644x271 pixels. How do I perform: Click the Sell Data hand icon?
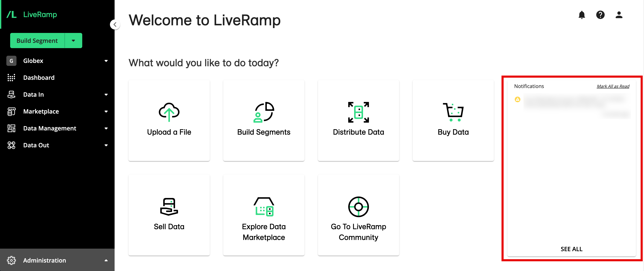(x=169, y=206)
